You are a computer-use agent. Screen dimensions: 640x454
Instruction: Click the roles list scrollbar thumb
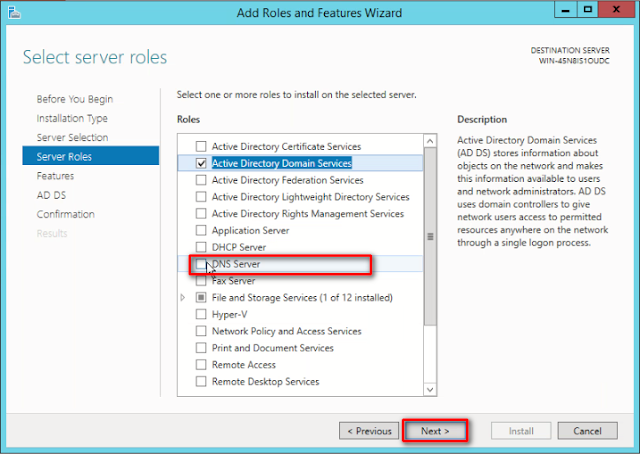click(x=430, y=237)
